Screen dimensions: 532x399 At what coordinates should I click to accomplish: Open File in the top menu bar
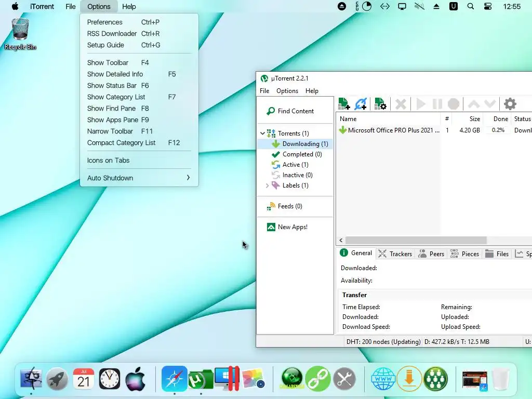[71, 6]
